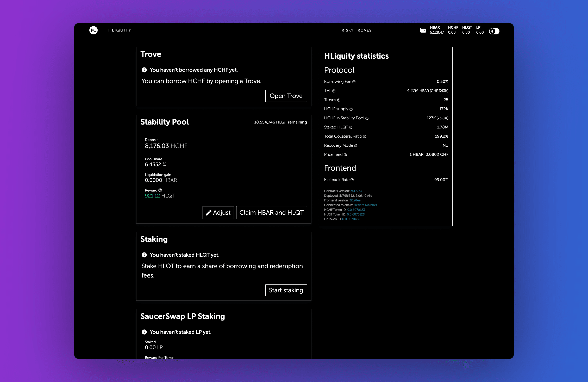The width and height of the screenshot is (588, 382).
Task: Toggle the dark/light theme switch
Action: pos(494,31)
